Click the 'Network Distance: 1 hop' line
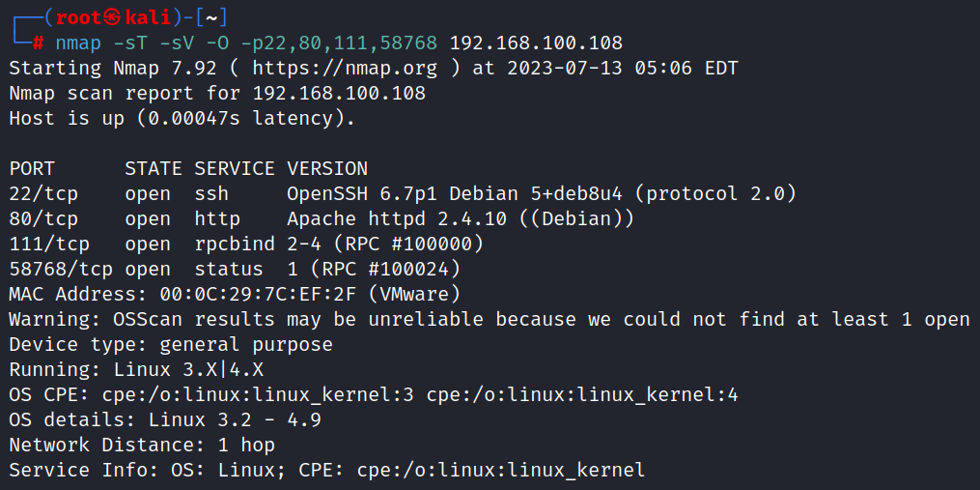Viewport: 980px width, 490px height. pos(142,446)
